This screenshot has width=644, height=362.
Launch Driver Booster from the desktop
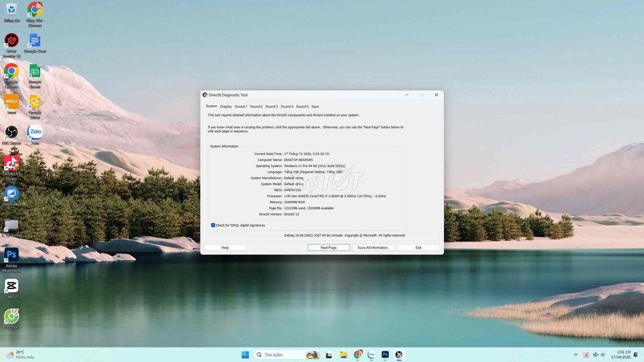tap(11, 45)
